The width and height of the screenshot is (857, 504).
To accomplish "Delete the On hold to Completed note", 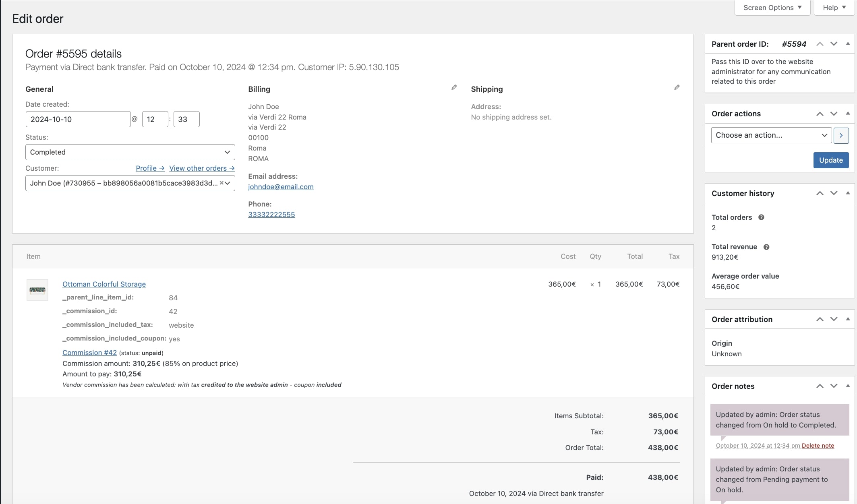I will pyautogui.click(x=818, y=446).
